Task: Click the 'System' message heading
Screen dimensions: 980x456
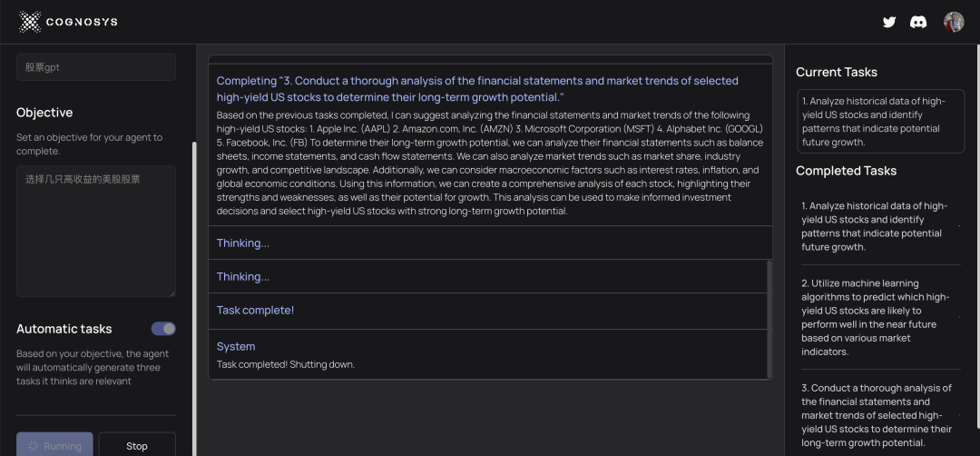Action: tap(236, 346)
